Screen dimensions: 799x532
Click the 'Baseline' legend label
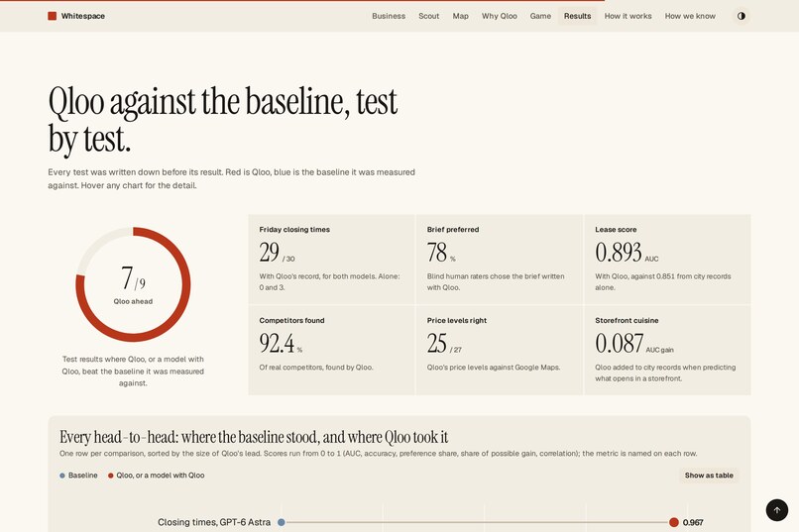coord(82,476)
